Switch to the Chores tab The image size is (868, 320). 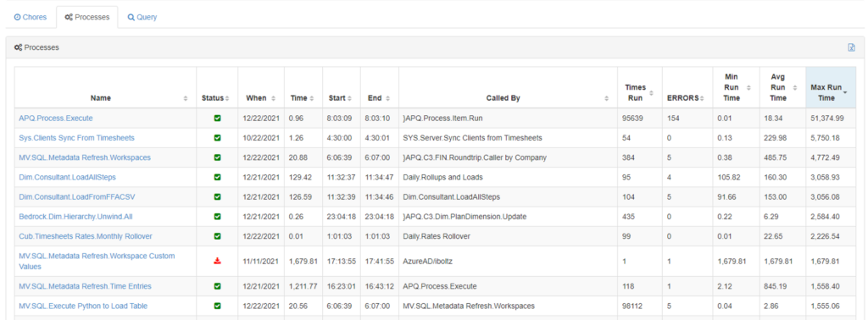tap(31, 17)
